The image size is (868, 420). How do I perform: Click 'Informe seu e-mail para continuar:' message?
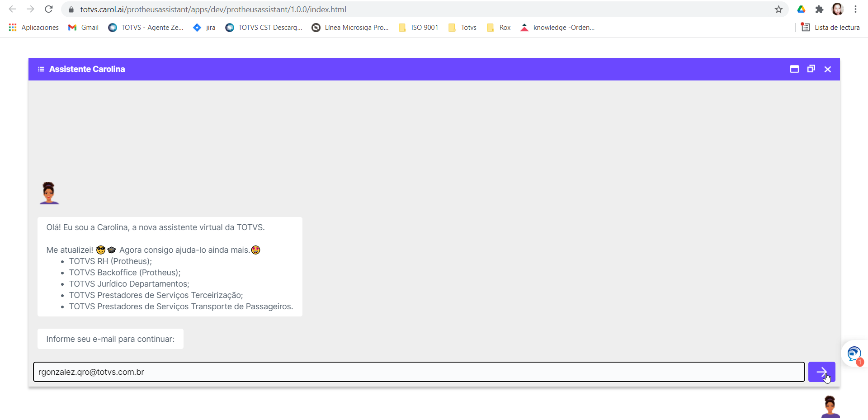[110, 339]
